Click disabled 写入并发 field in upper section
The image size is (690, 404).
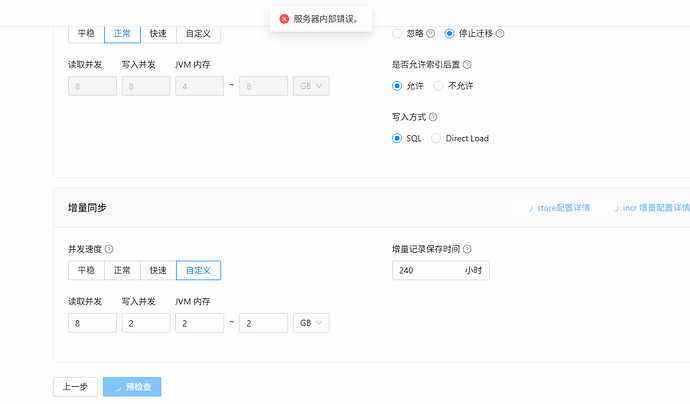(146, 86)
